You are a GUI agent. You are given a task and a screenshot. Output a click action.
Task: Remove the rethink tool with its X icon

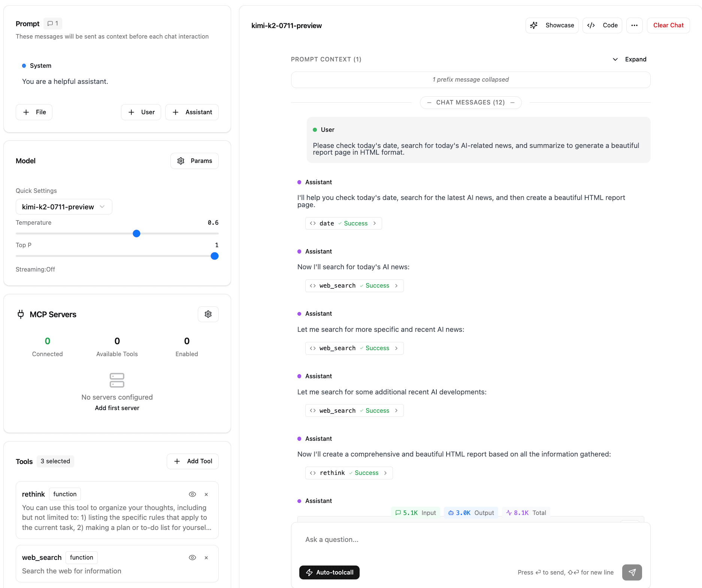point(206,494)
